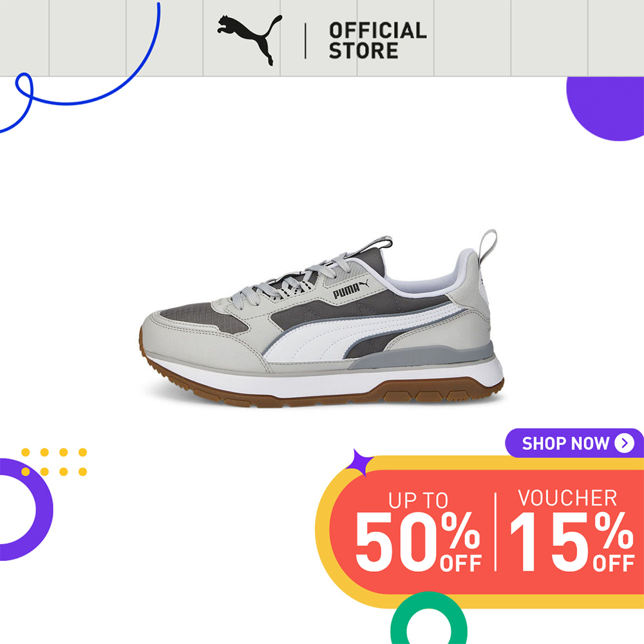The height and width of the screenshot is (644, 644).
Task: Click the OFFICIAL STORE text
Action: [x=377, y=40]
